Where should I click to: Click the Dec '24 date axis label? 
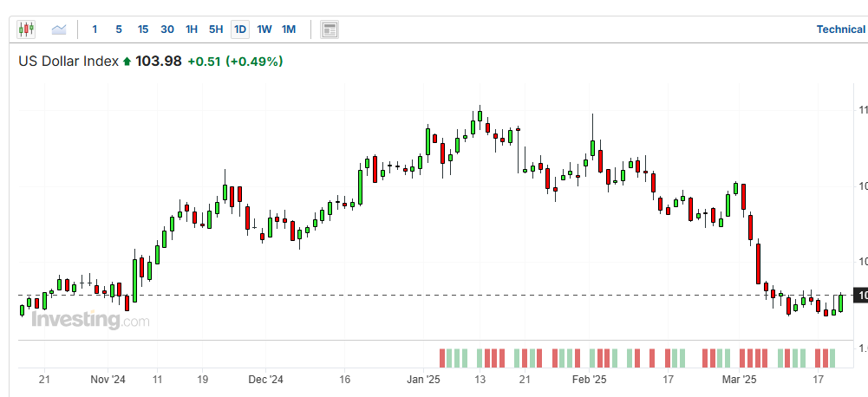[265, 380]
